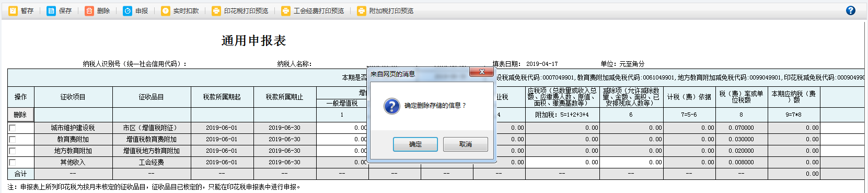Select the 其他收入 item name
This screenshot has width=868, height=193.
click(x=73, y=163)
